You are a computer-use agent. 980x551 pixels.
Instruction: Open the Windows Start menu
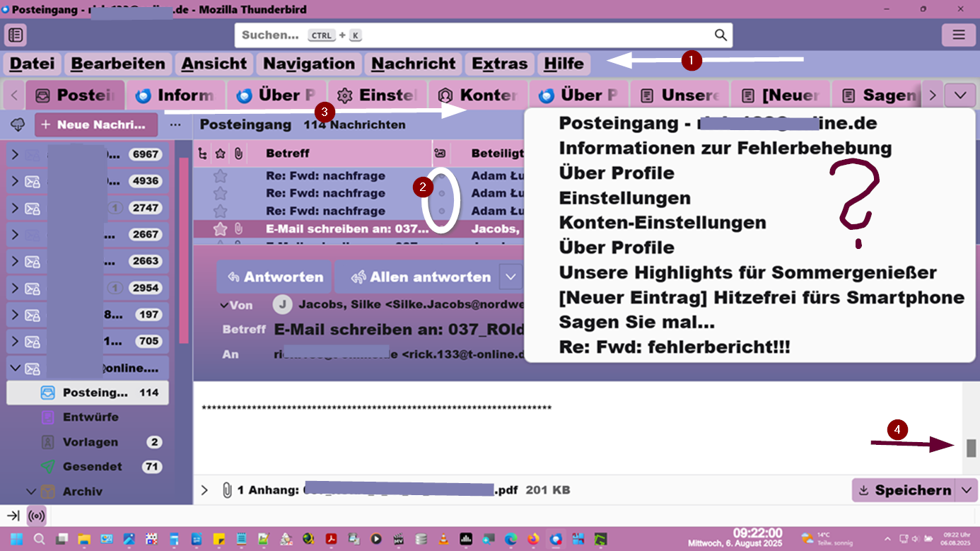[16, 539]
